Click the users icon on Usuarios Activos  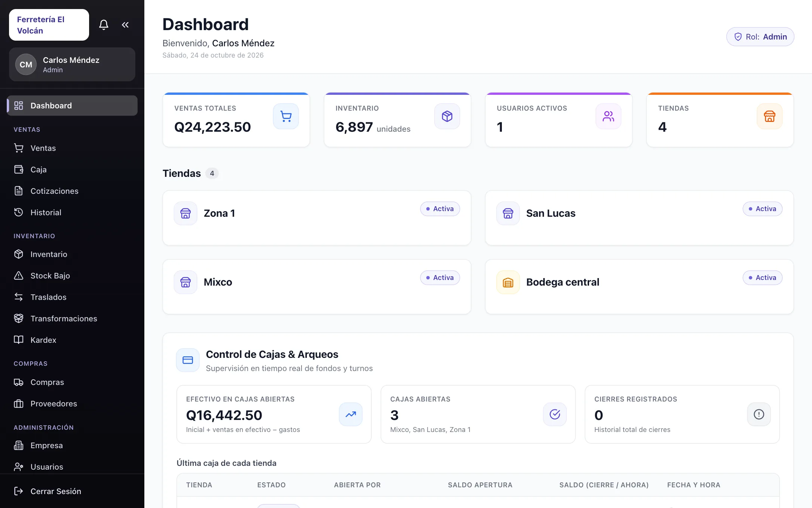pos(609,116)
